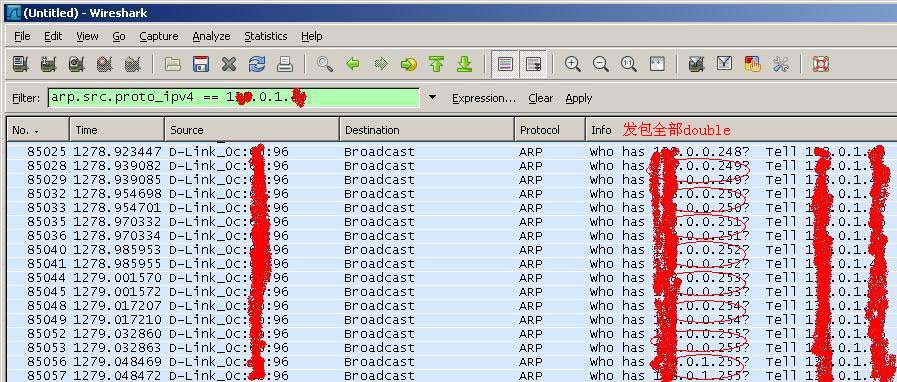Click the Filter: label button
This screenshot has height=382, width=897.
(x=26, y=98)
